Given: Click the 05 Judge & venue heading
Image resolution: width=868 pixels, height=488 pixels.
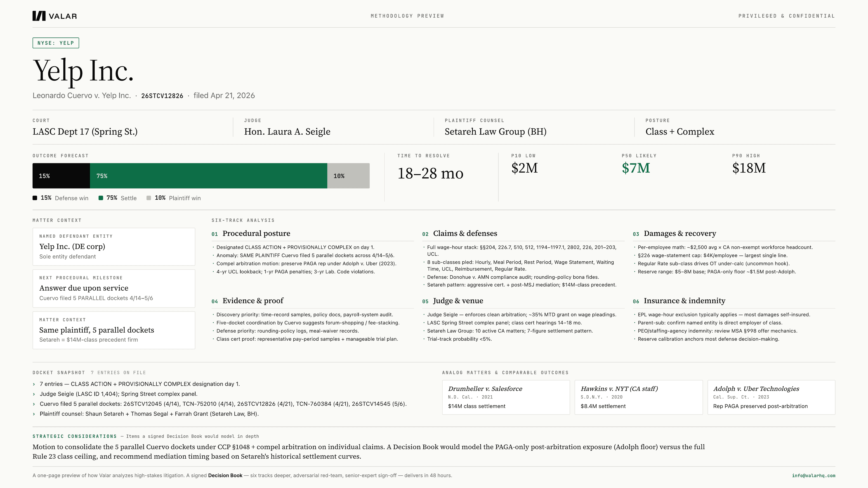Looking at the screenshot, I should (453, 301).
